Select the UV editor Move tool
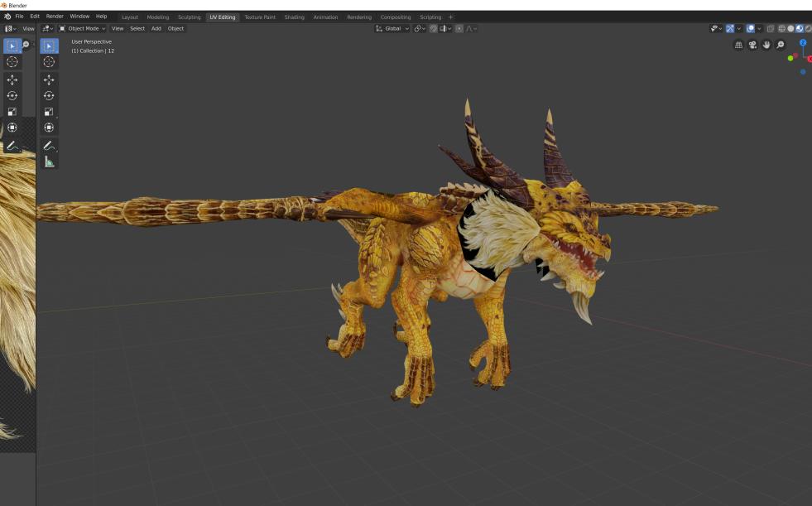812x506 pixels. [x=12, y=80]
